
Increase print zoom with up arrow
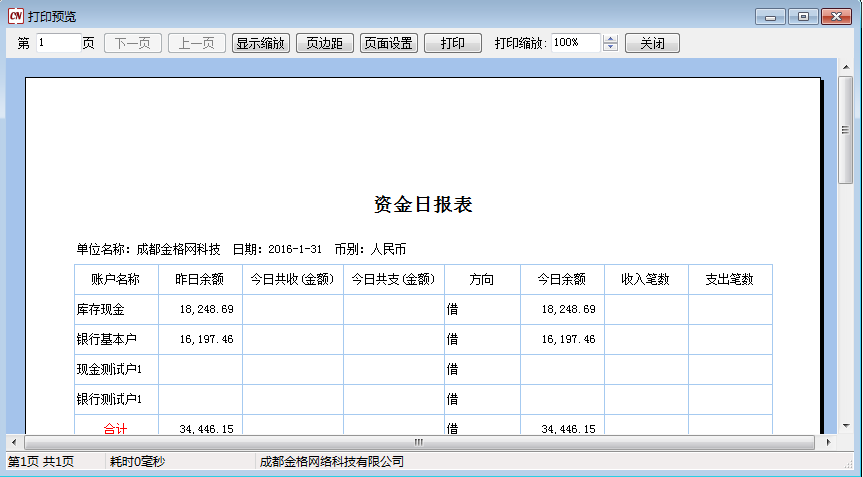[x=611, y=39]
